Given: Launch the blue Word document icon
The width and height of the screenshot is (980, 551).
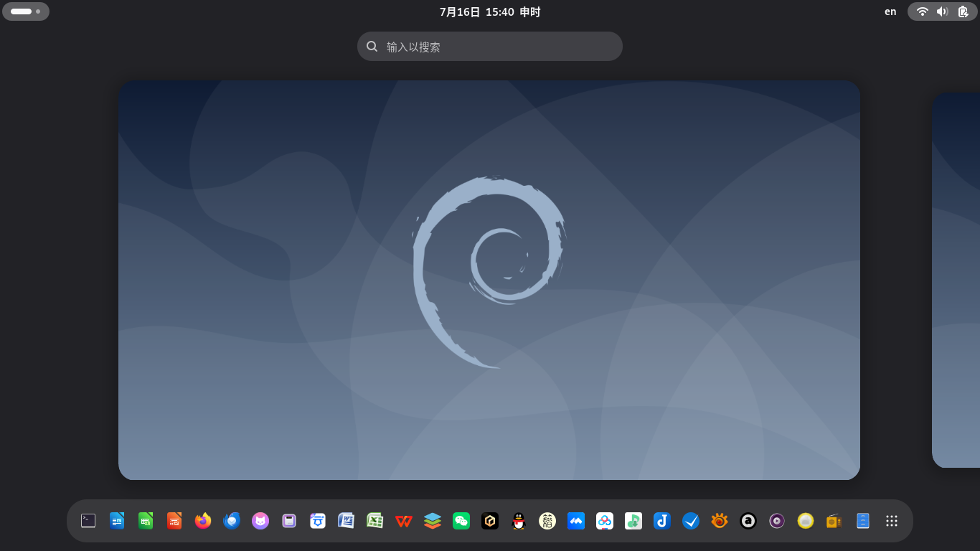Looking at the screenshot, I should coord(347,521).
